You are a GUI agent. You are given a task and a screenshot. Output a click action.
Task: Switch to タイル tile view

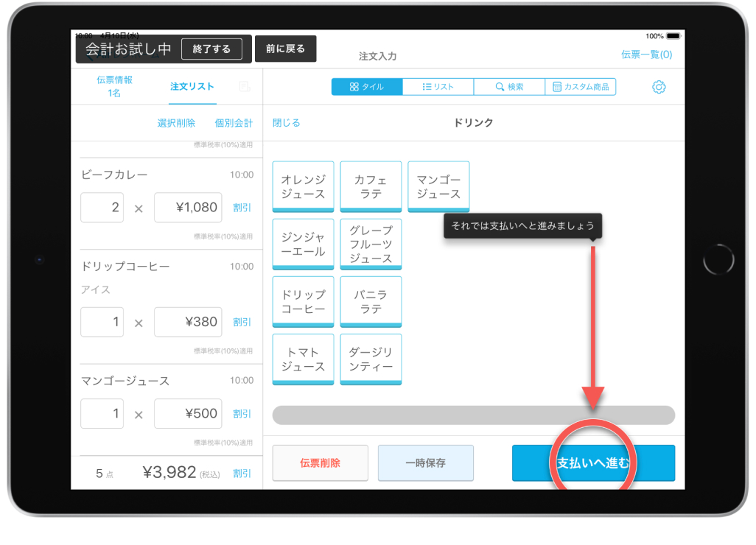click(367, 87)
